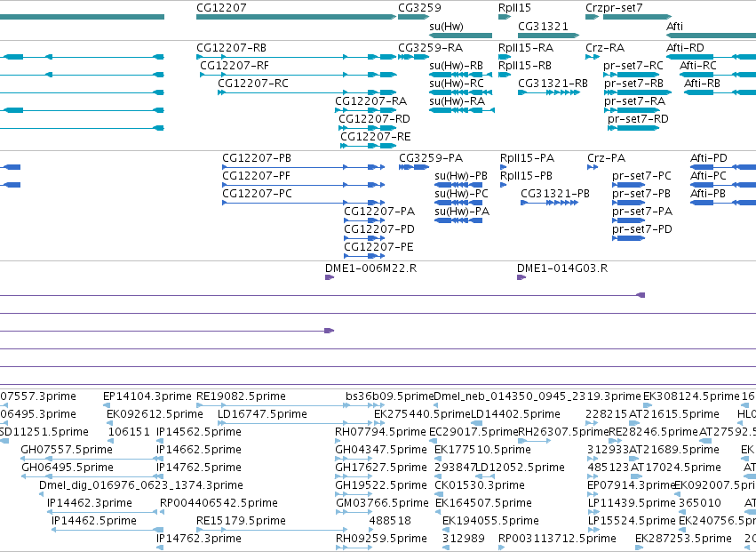Select transcript Crz-RA
Image resolution: width=756 pixels, height=552 pixels.
(592, 57)
